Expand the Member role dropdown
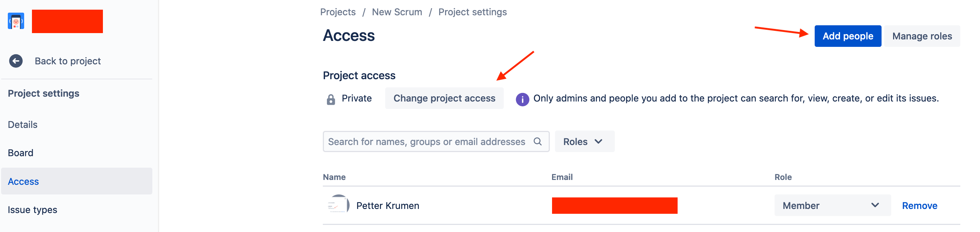This screenshot has width=980, height=232. pyautogui.click(x=833, y=205)
